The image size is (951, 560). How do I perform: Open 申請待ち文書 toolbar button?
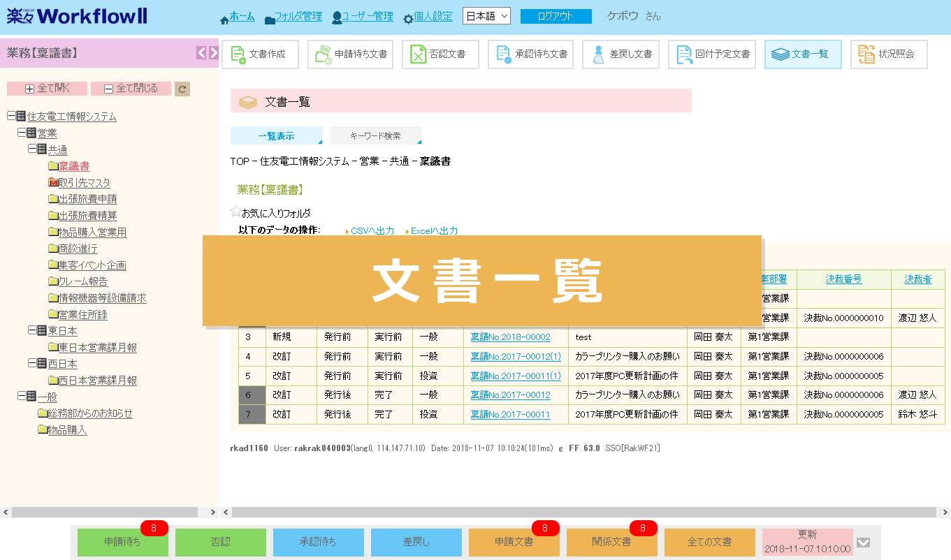351,54
